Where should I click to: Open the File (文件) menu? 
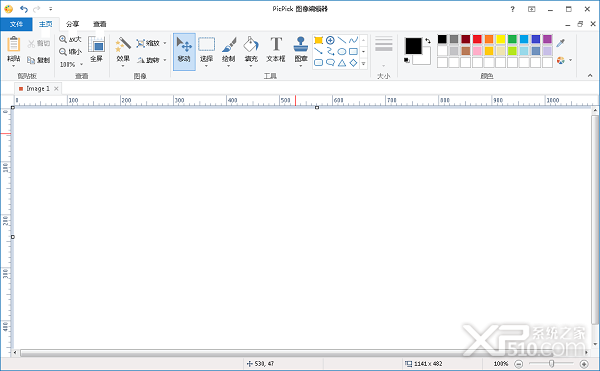coord(16,24)
